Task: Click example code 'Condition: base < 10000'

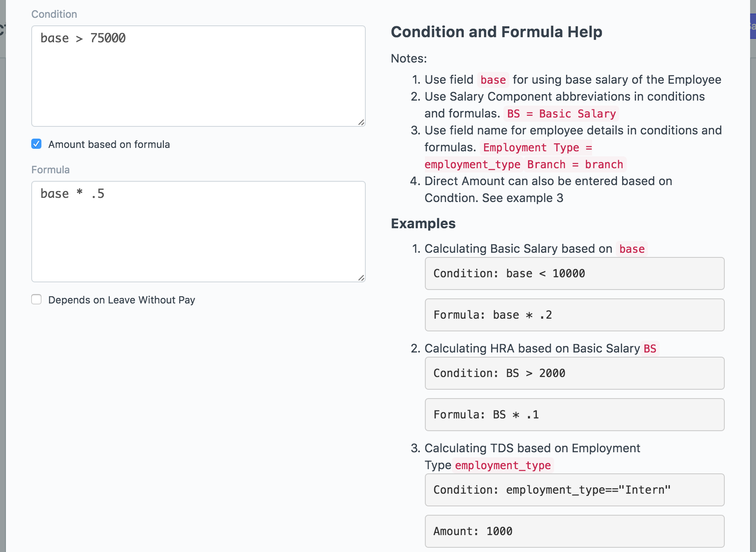Action: coord(574,273)
